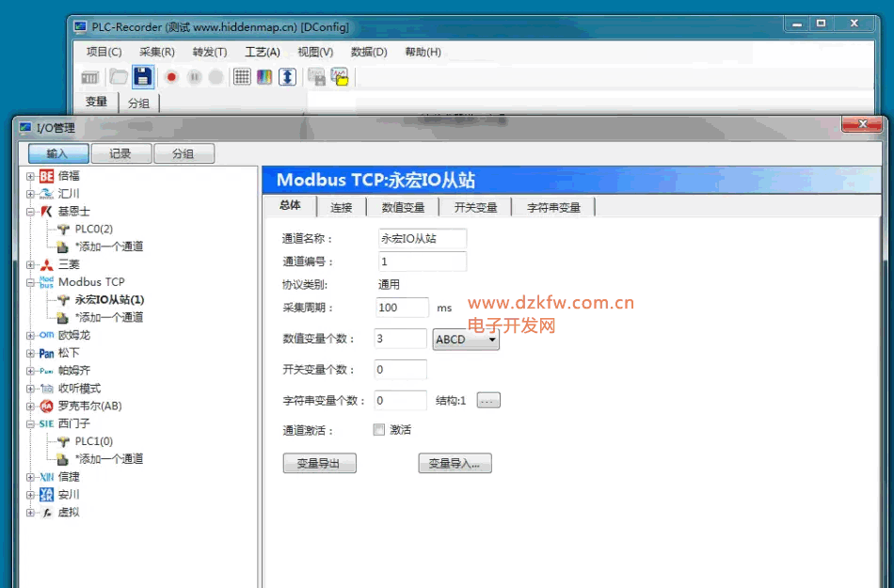Viewport: 894px width, 588px height.
Task: Click the chart with yellow folder icon
Action: click(340, 77)
